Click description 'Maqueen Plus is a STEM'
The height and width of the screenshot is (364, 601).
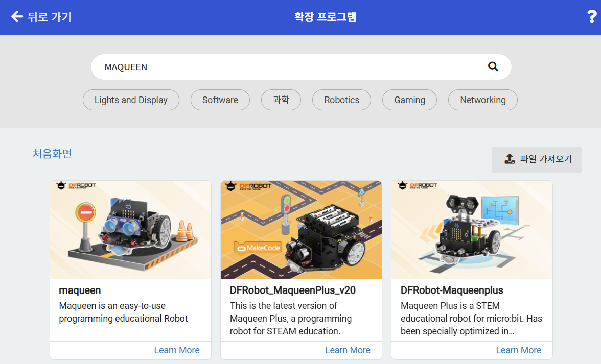(x=450, y=306)
